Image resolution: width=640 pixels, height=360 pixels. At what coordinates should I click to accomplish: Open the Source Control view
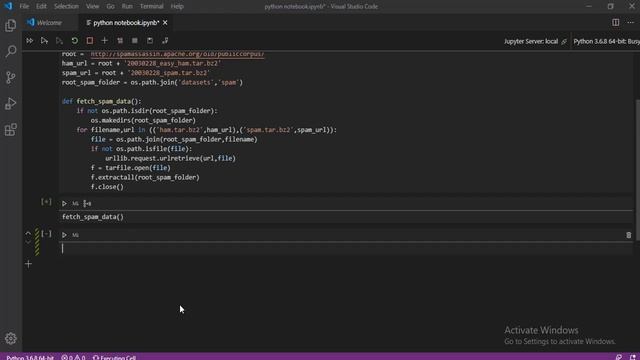pos(11,78)
